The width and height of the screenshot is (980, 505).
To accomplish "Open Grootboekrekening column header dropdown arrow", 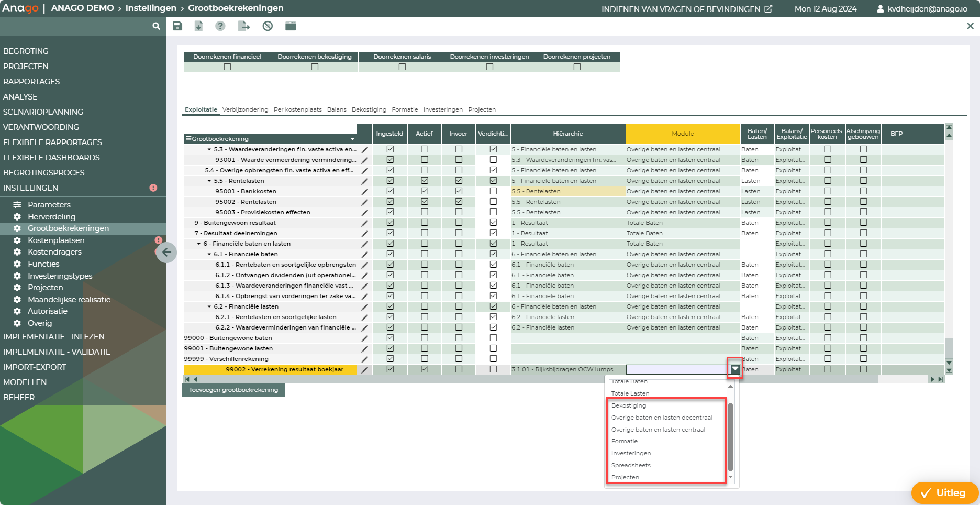I will [352, 139].
